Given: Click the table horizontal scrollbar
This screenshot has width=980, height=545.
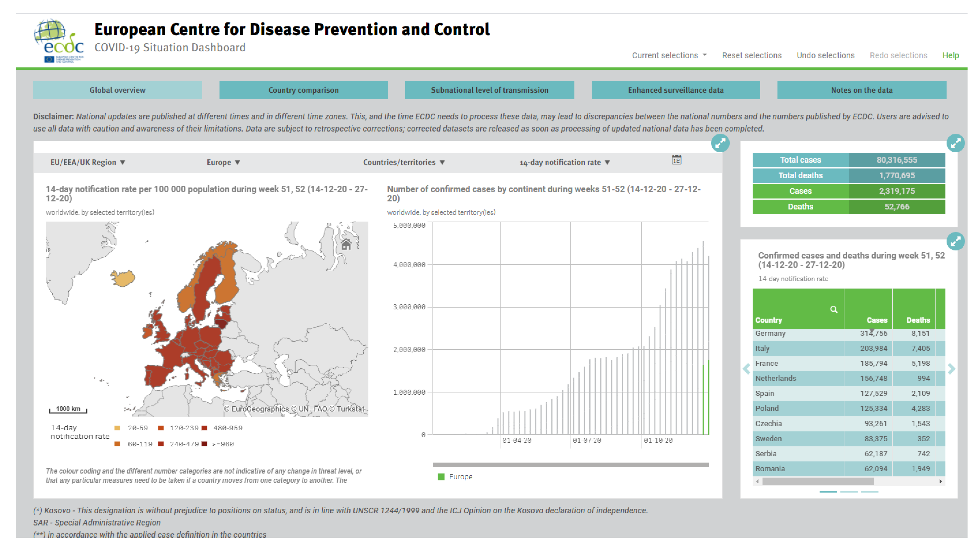Looking at the screenshot, I should tap(818, 481).
